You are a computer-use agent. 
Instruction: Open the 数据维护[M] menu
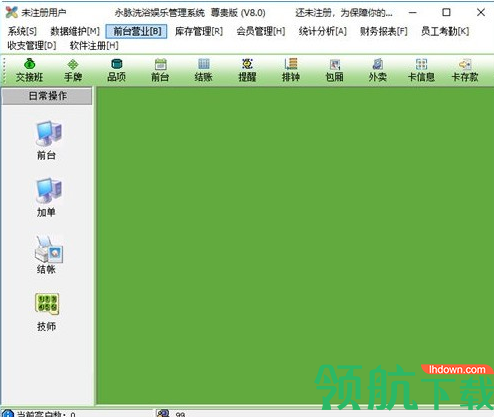tap(75, 31)
